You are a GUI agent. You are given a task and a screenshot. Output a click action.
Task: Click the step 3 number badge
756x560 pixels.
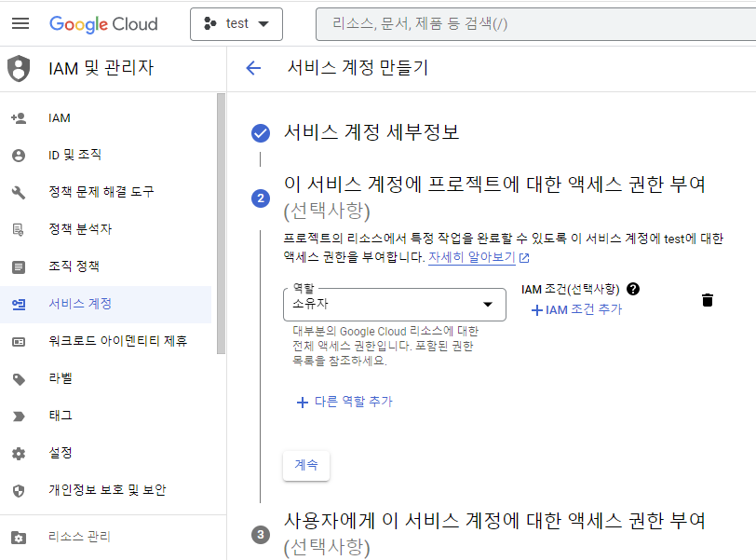click(x=261, y=535)
